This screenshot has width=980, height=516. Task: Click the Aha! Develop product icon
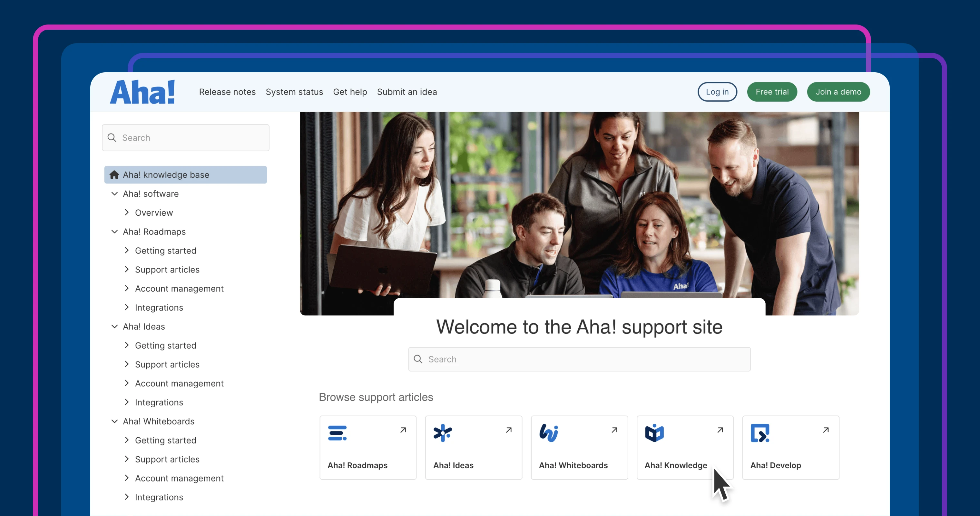coord(760,433)
